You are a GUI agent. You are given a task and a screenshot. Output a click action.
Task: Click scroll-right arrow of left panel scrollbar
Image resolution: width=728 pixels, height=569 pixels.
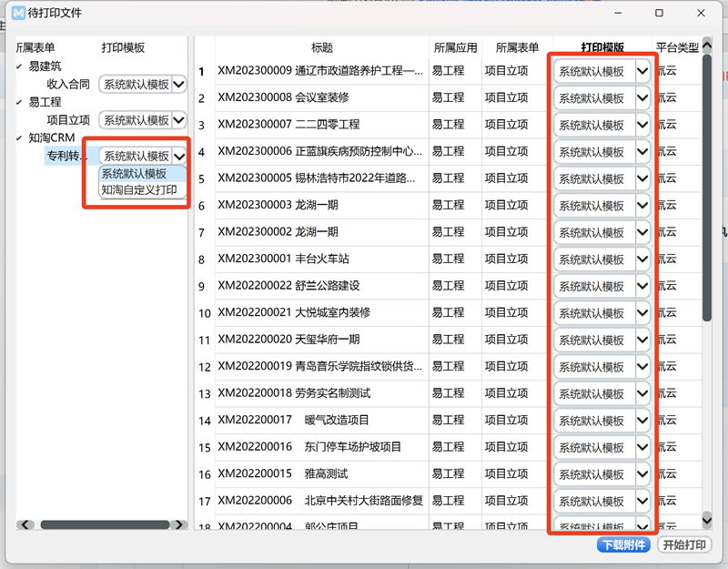(x=178, y=525)
